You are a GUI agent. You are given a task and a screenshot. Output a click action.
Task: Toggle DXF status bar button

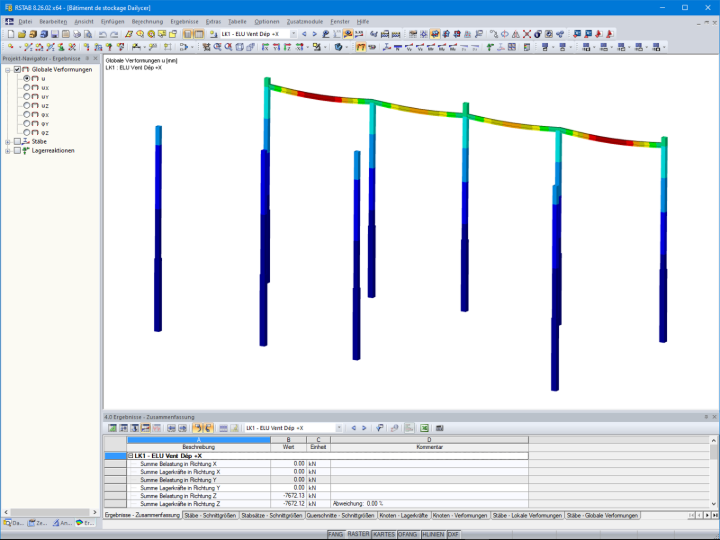coord(453,534)
